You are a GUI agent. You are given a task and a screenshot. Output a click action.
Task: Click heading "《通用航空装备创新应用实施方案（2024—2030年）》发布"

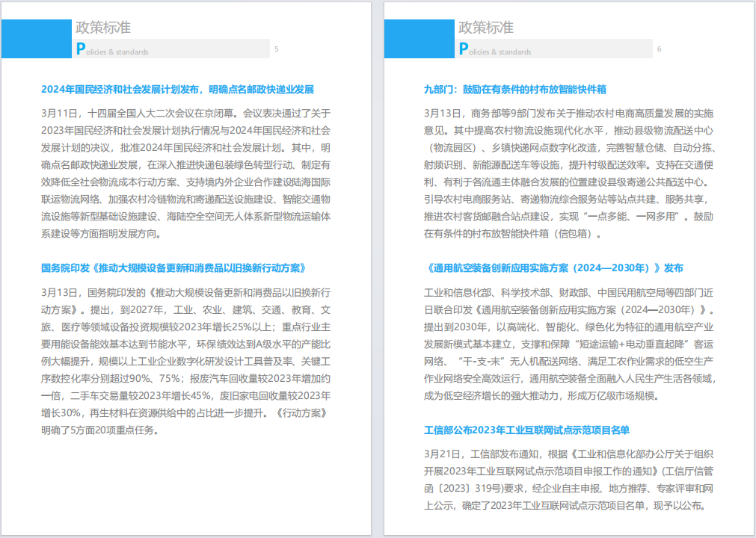554,268
